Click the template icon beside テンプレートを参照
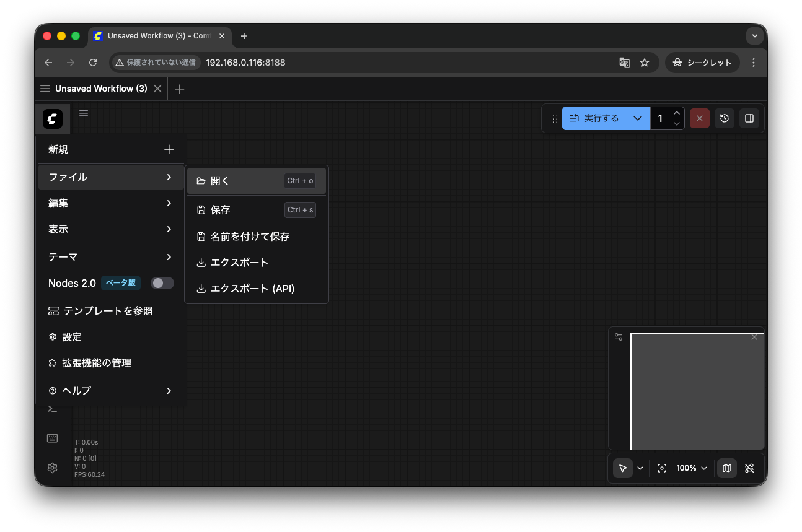This screenshot has height=532, width=802. click(x=53, y=311)
